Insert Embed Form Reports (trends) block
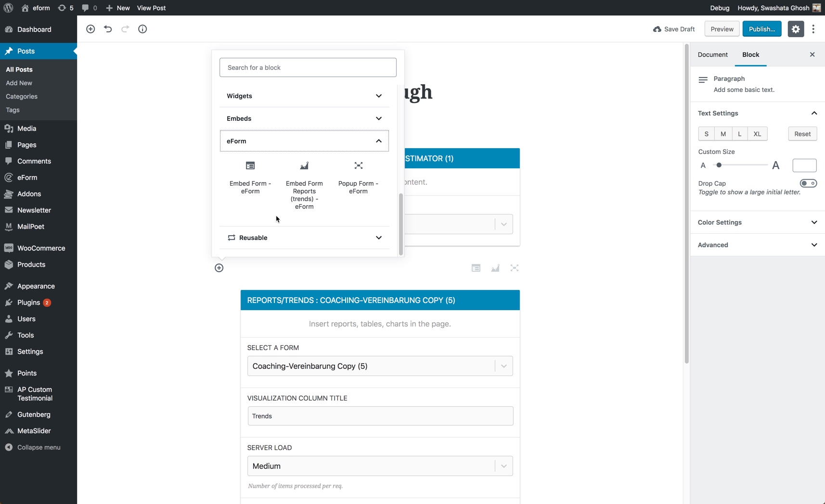825x504 pixels. point(304,185)
